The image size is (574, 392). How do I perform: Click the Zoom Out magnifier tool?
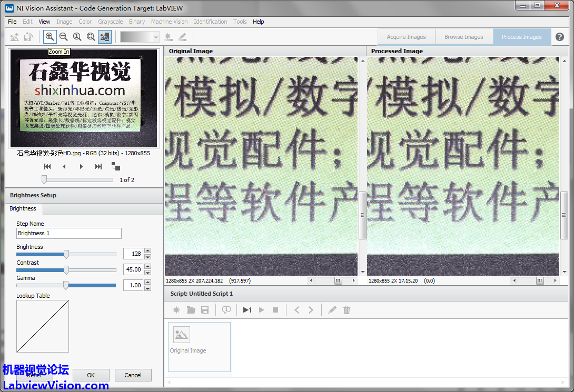click(64, 37)
